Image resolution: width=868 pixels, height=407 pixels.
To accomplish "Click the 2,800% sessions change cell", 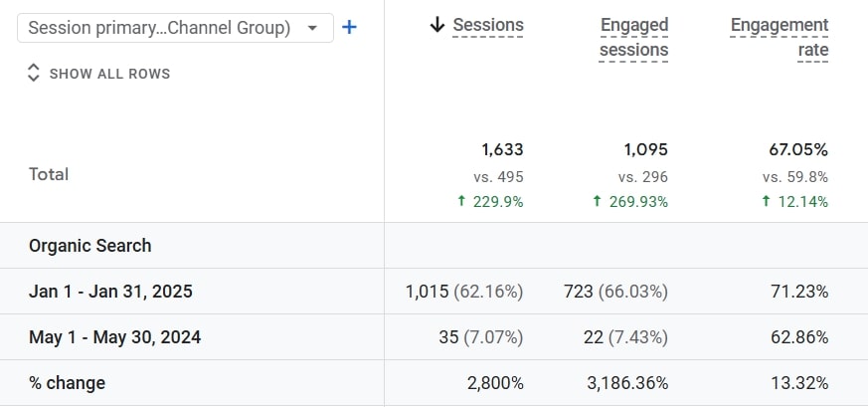I will click(x=494, y=383).
